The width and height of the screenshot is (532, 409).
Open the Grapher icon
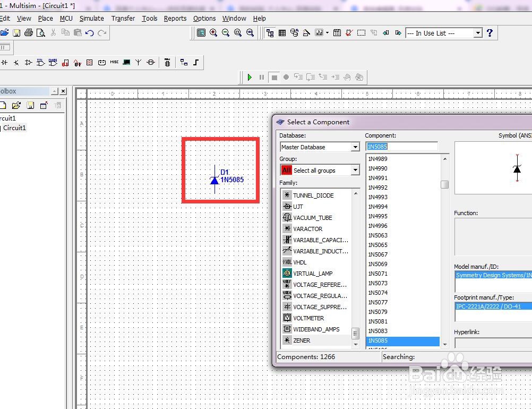point(319,33)
